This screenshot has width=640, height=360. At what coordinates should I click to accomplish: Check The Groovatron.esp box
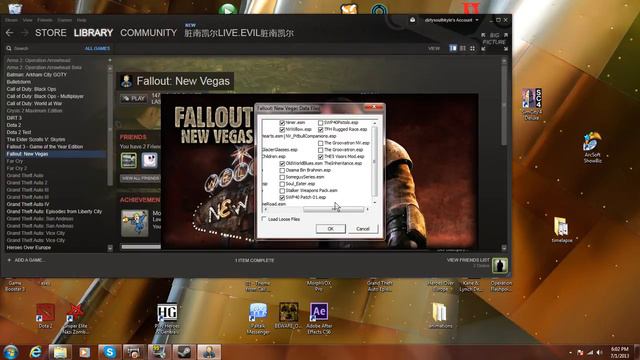point(321,150)
